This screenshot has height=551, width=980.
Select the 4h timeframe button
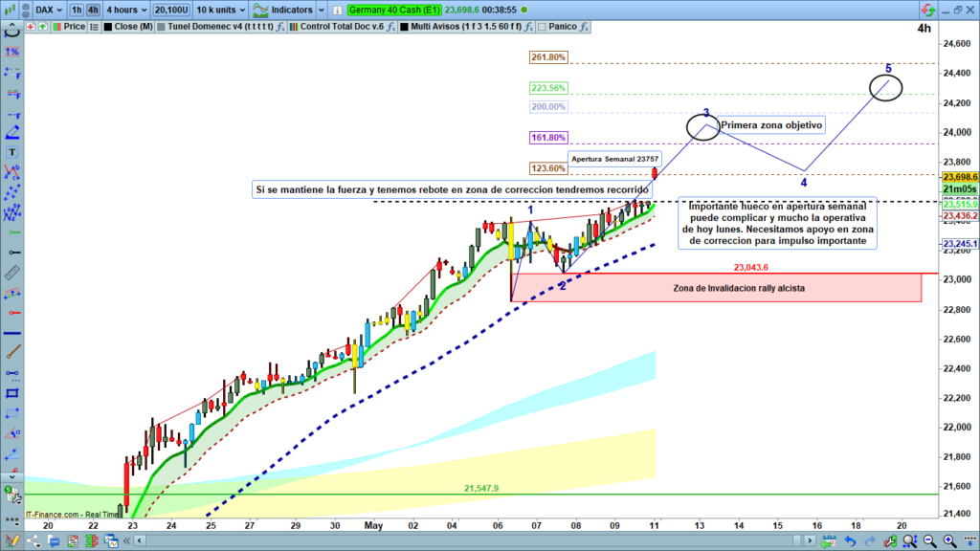tap(93, 10)
